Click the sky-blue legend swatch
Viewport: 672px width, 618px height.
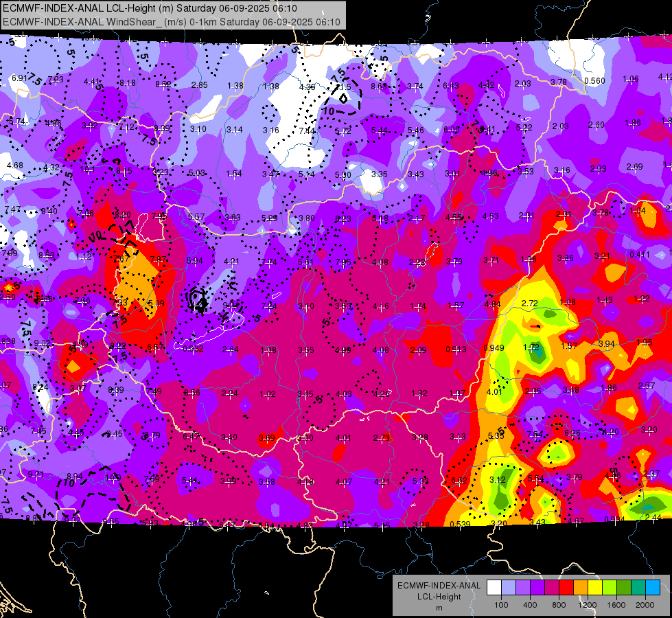[653, 588]
